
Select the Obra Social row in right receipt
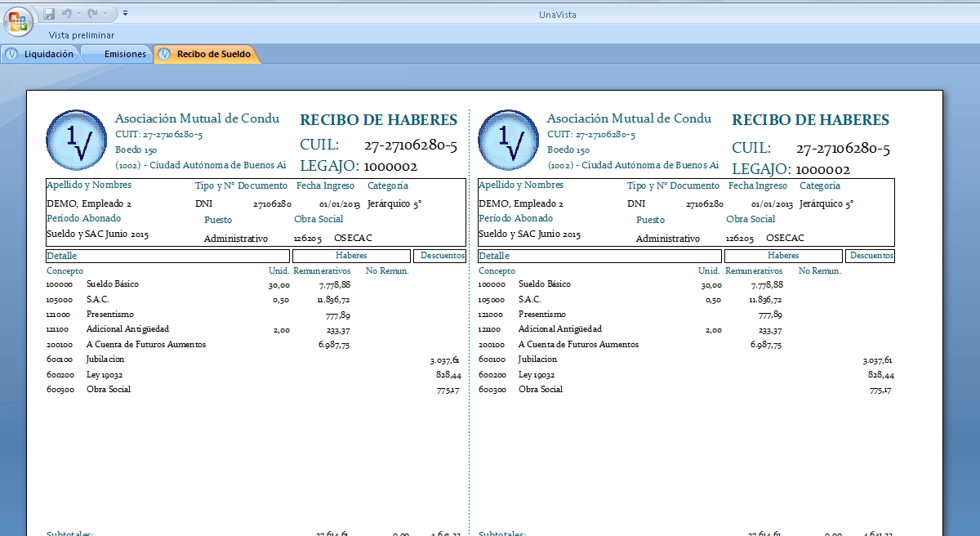click(x=541, y=390)
